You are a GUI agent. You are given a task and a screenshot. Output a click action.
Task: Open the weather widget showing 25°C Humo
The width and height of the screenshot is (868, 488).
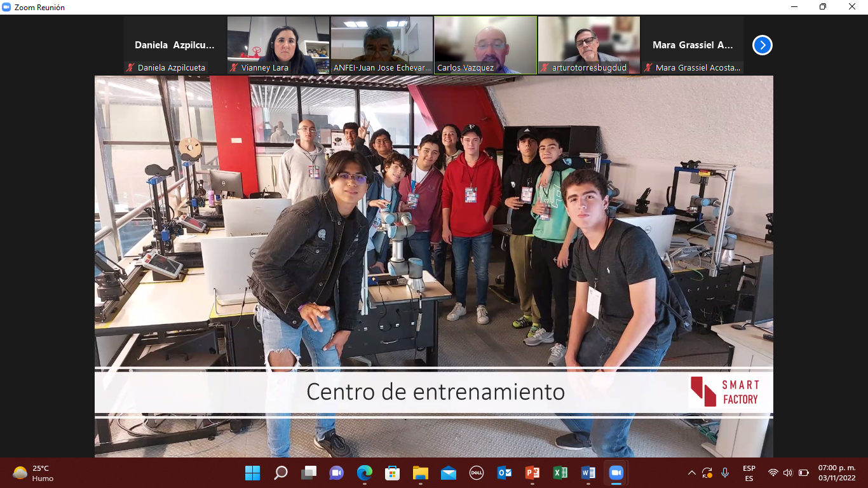[33, 473]
